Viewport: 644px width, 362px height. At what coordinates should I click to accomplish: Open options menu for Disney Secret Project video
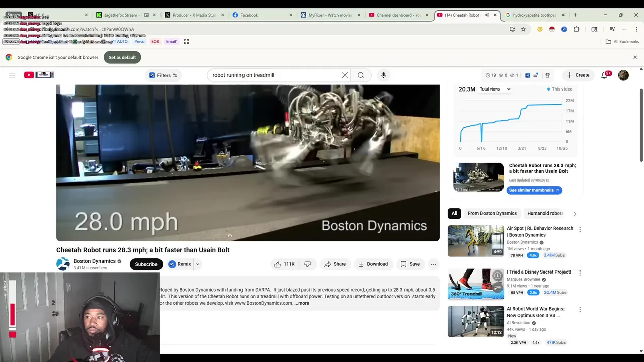click(x=580, y=273)
